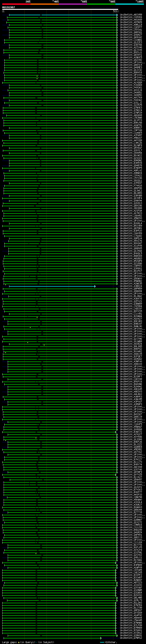Screen dimensions: 146x644
Task: Click UniRef100_A8TSZ3 label
Action: 131,583
